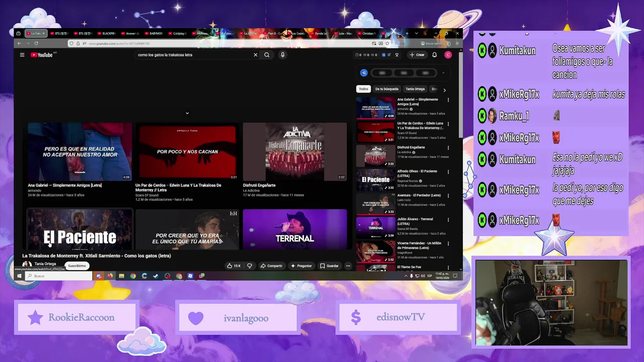Open options for Ana Gabriel Simplemente Amigos sidebar video
Viewport: 644px width, 362px height.
point(448,100)
